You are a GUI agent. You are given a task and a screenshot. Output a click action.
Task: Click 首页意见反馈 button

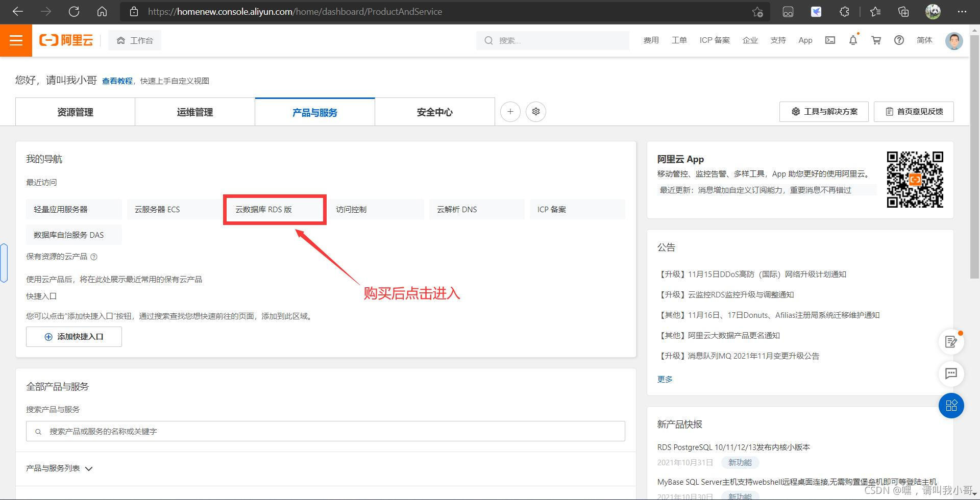[914, 111]
